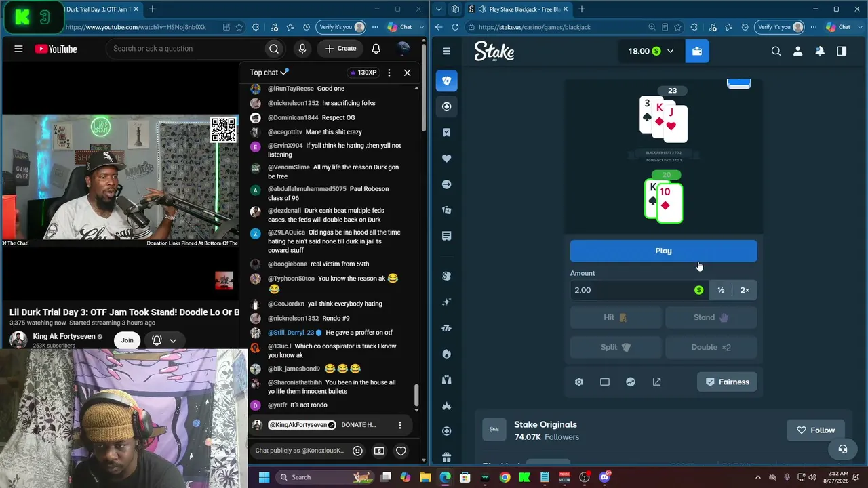Click the Play button in Blackjack
Image resolution: width=868 pixels, height=488 pixels.
tap(663, 251)
